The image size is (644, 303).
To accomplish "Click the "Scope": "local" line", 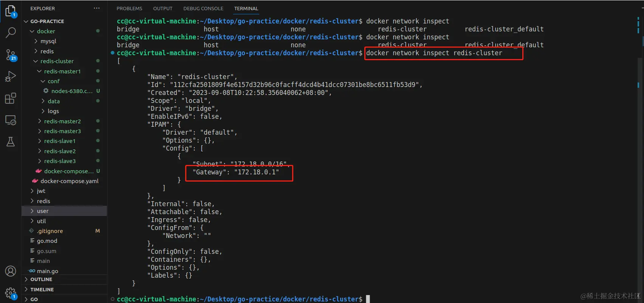I will click(x=179, y=101).
